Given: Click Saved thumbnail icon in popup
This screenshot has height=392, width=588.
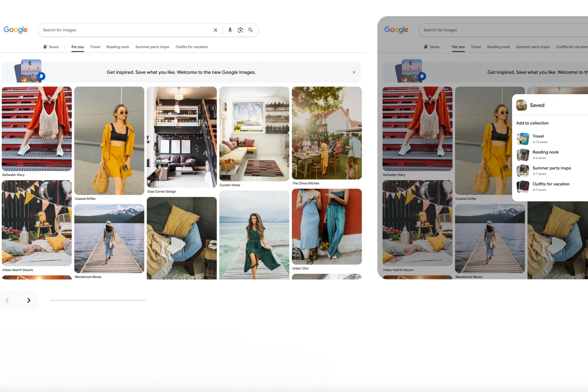Looking at the screenshot, I should point(521,105).
